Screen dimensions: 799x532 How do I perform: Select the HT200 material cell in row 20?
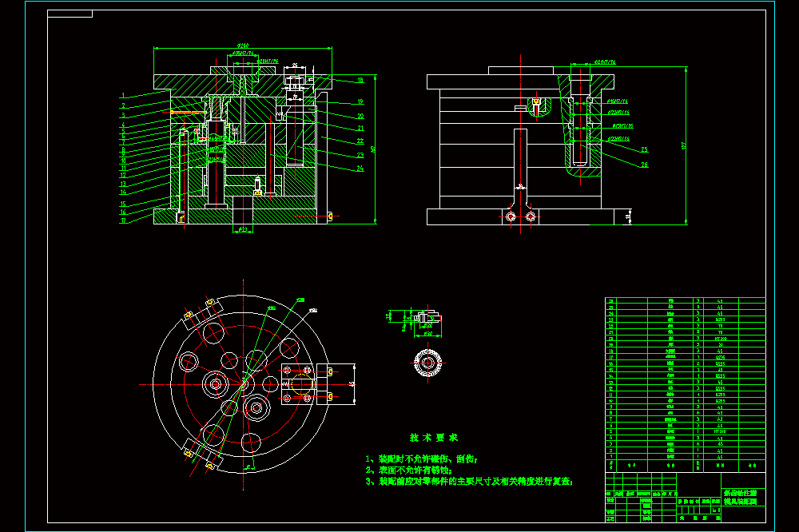(720, 339)
